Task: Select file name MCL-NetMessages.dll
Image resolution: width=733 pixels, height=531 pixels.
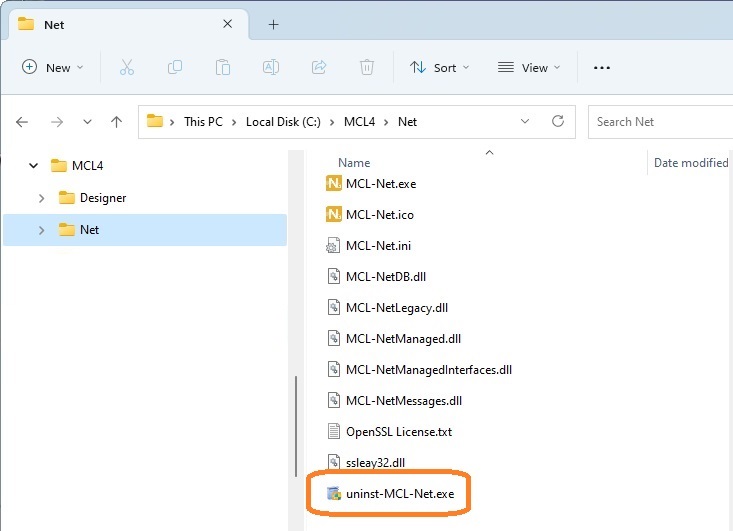Action: point(404,401)
